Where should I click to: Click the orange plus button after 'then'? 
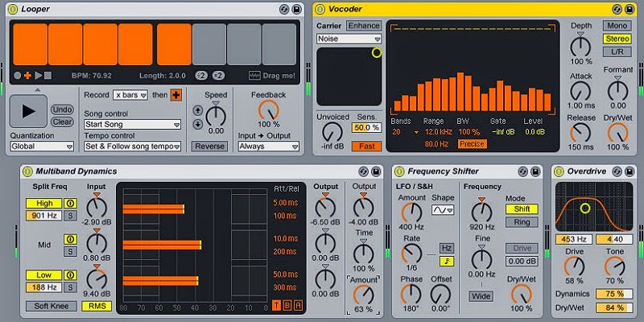176,95
